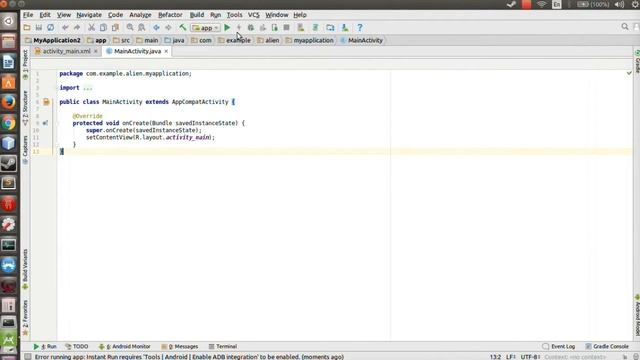Open the Navigate menu
640x360 pixels.
click(89, 15)
